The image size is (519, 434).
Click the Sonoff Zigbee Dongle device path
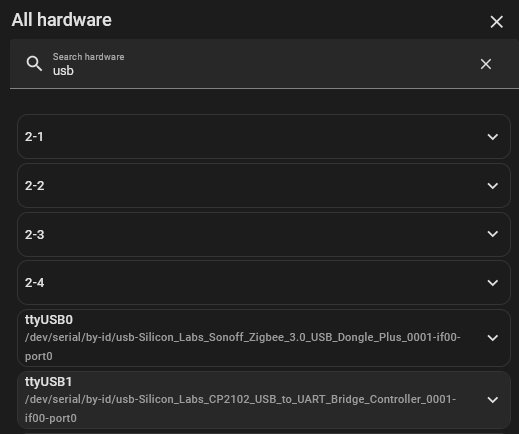[242, 347]
